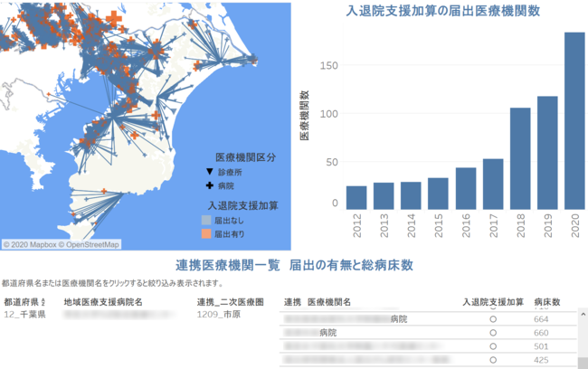Select the table row with 501 beds
The image size is (588, 369).
click(425, 346)
